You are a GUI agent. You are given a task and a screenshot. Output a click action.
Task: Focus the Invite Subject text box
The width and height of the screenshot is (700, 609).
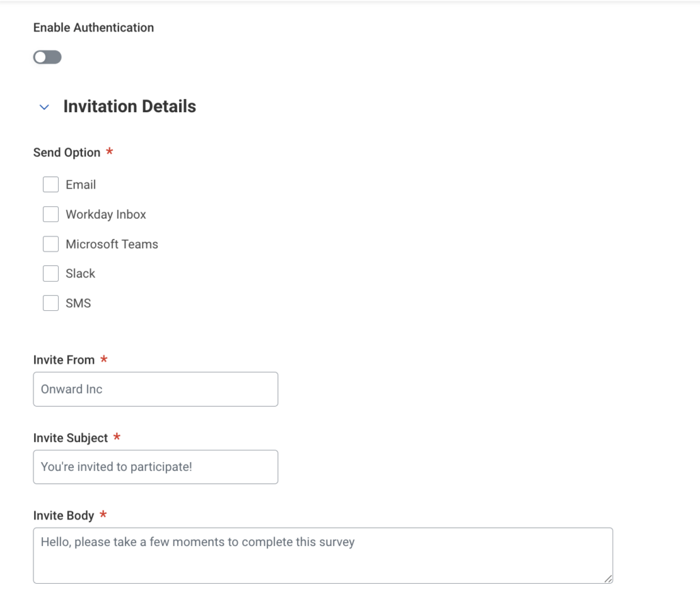[155, 467]
